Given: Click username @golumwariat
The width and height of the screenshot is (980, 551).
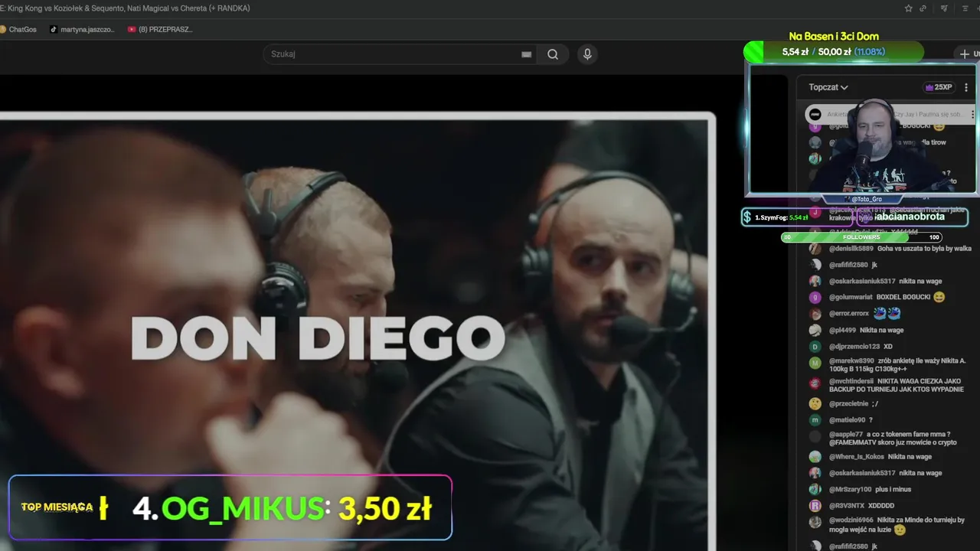Looking at the screenshot, I should pos(851,297).
